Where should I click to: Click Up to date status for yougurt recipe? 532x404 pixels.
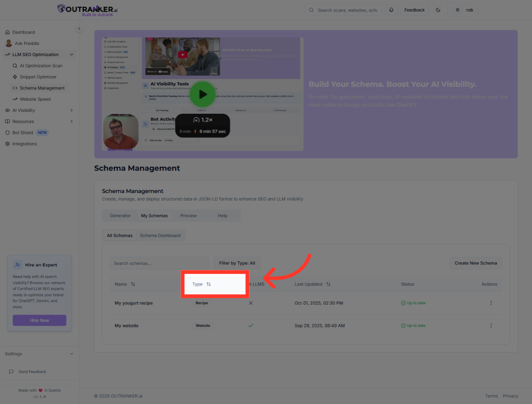[x=413, y=303]
